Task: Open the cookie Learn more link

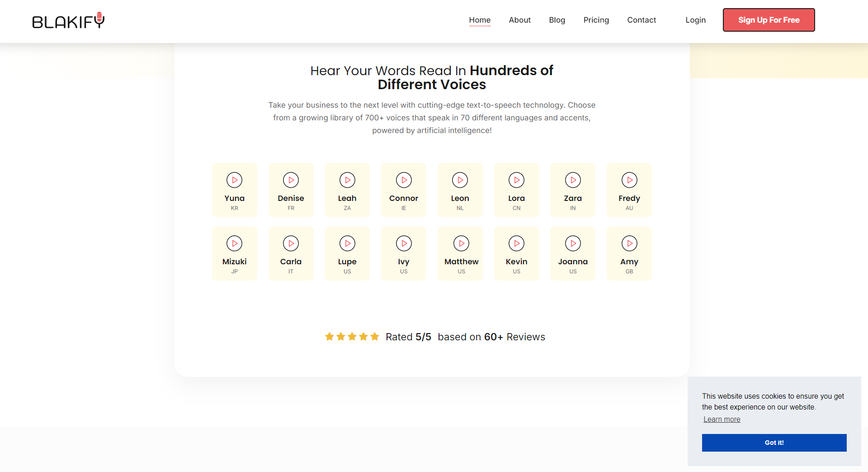Action: point(722,419)
